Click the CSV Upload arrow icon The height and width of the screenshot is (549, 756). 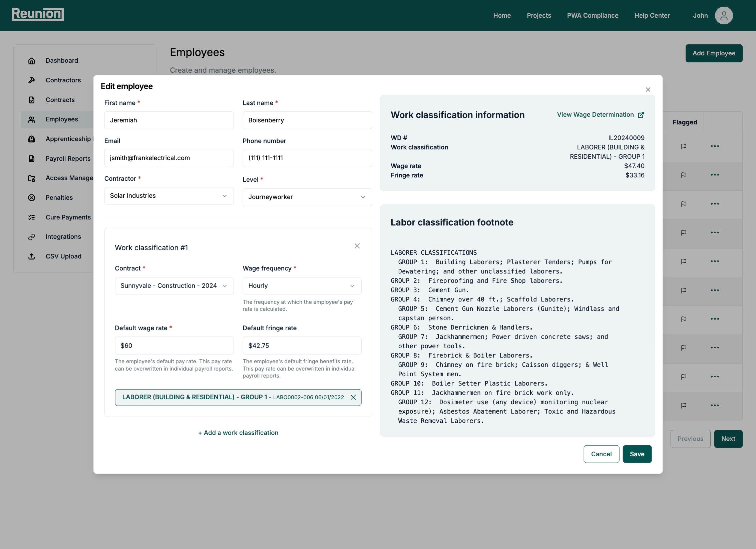pos(32,256)
